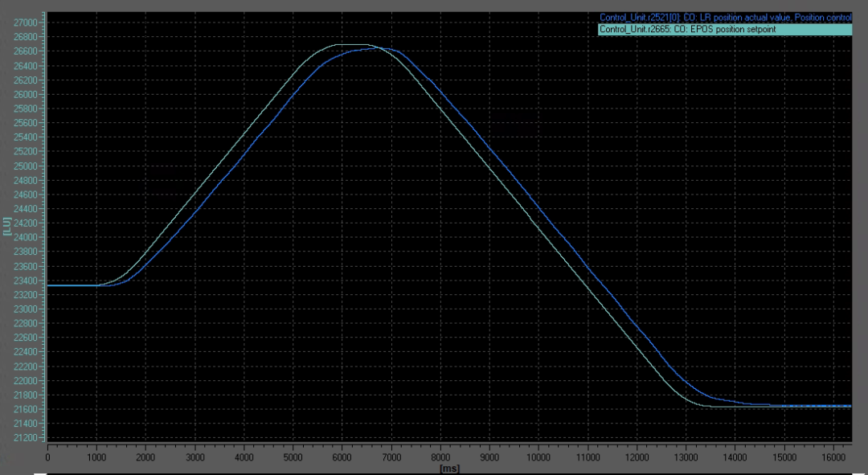Click the 27000 y-axis tick label
The height and width of the screenshot is (475, 868).
(x=27, y=23)
